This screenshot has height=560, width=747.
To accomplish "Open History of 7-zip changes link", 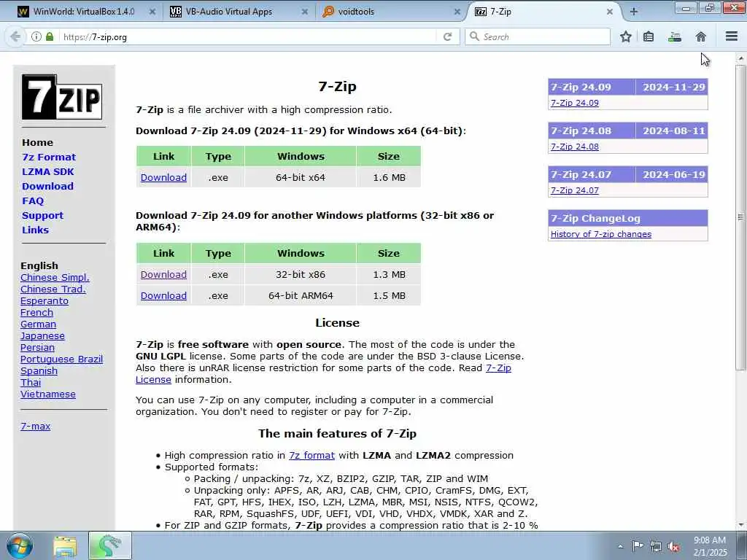I will coord(601,234).
